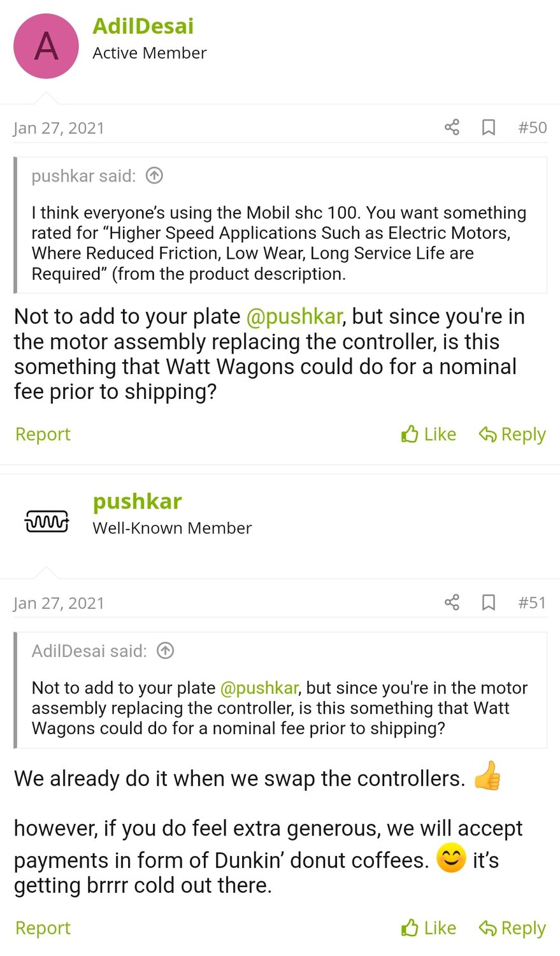Click the pushkar username link
Image resolution: width=560 pixels, height=956 pixels.
pyautogui.click(x=137, y=502)
